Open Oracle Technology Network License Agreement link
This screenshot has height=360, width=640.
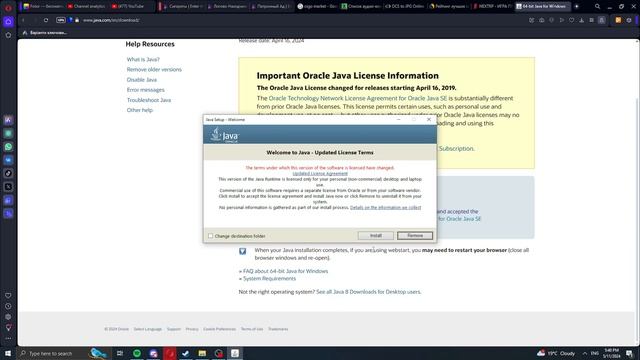(358, 98)
